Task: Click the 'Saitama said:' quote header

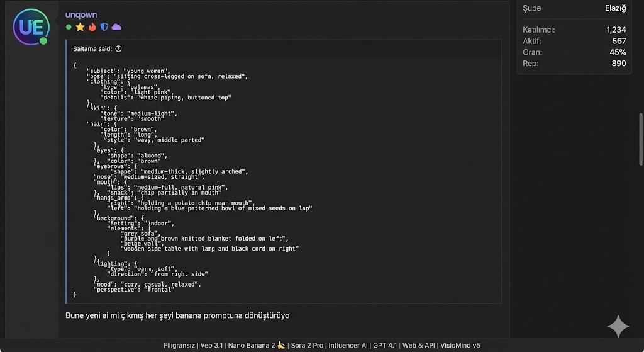Action: pyautogui.click(x=92, y=49)
